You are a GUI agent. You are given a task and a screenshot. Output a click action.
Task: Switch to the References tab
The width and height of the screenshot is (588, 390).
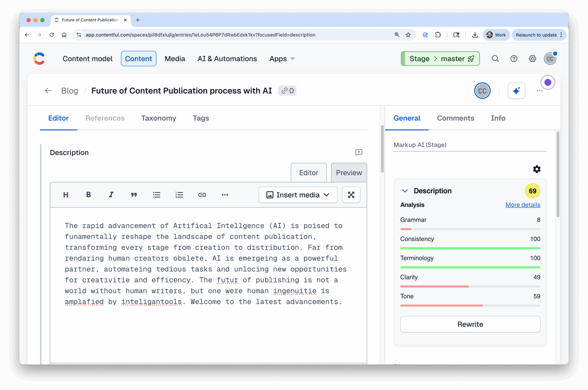[x=105, y=118]
